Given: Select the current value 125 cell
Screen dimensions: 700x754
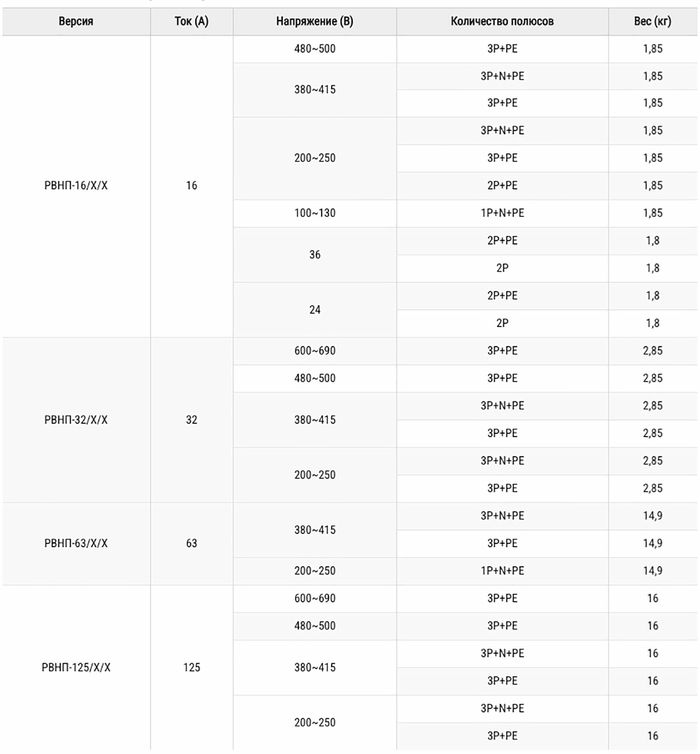Looking at the screenshot, I should coord(191,668).
